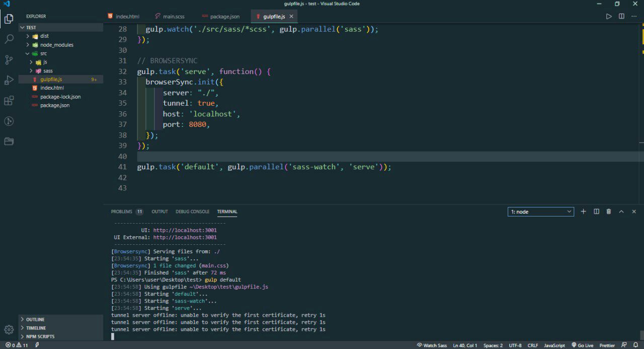644x349 pixels.
Task: Click port value 8080 in code
Action: point(197,124)
